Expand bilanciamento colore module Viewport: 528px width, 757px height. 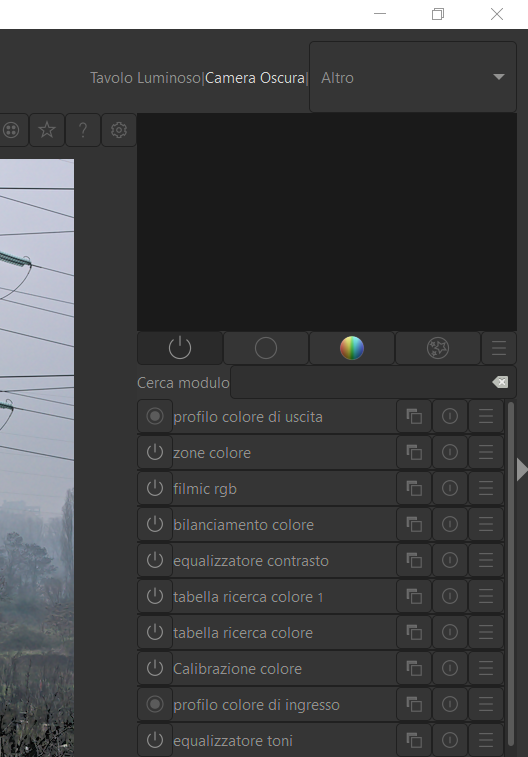(x=244, y=525)
